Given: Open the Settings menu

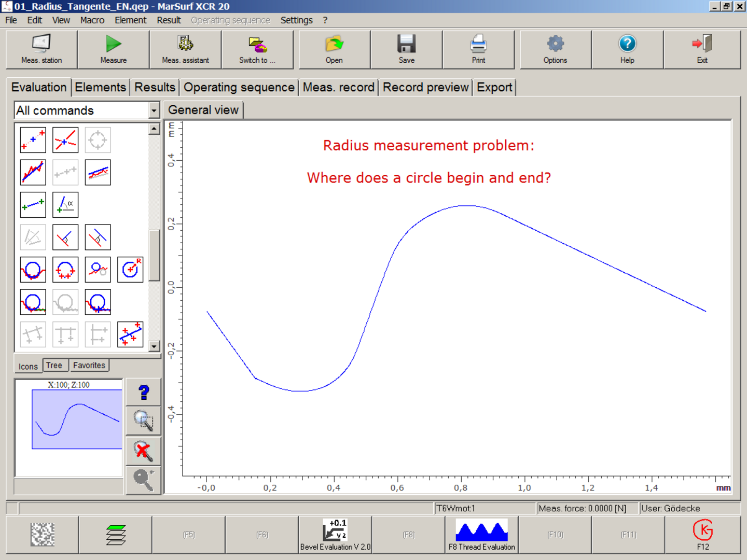Looking at the screenshot, I should (297, 20).
